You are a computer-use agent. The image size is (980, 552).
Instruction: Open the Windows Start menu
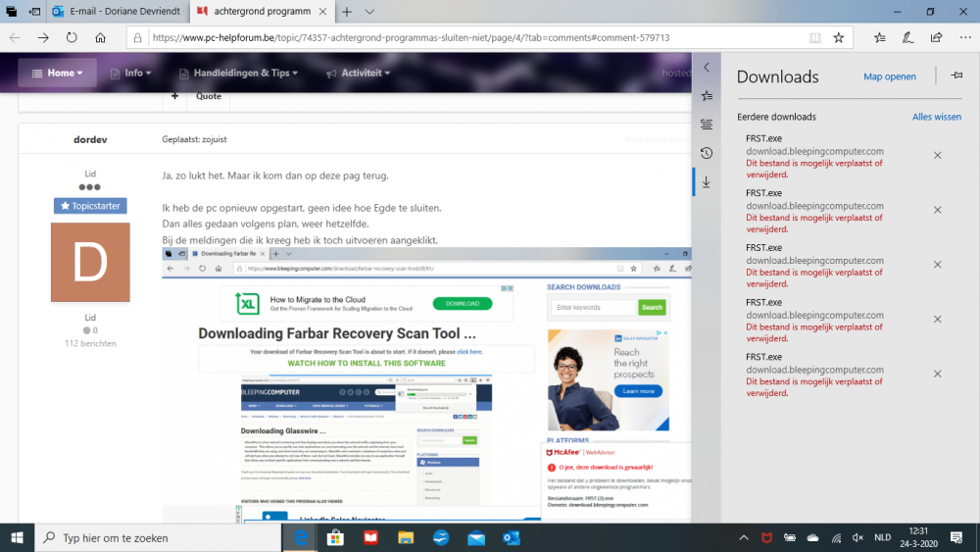(17, 537)
